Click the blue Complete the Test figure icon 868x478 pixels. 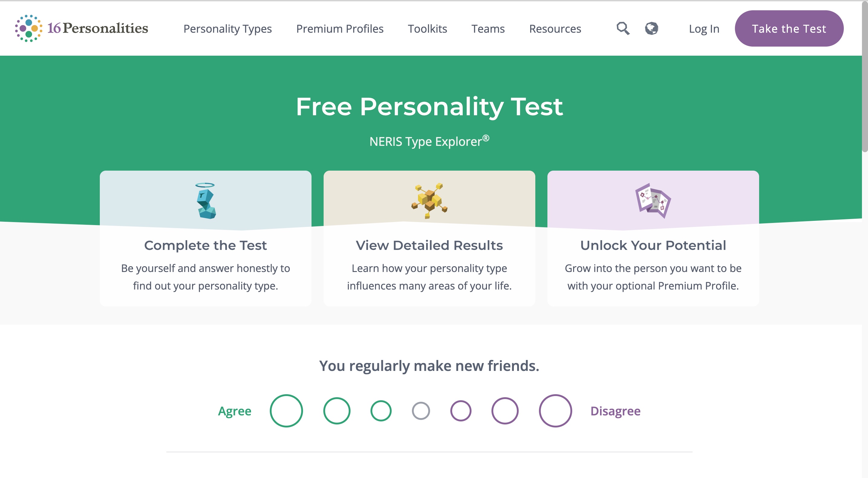click(206, 201)
